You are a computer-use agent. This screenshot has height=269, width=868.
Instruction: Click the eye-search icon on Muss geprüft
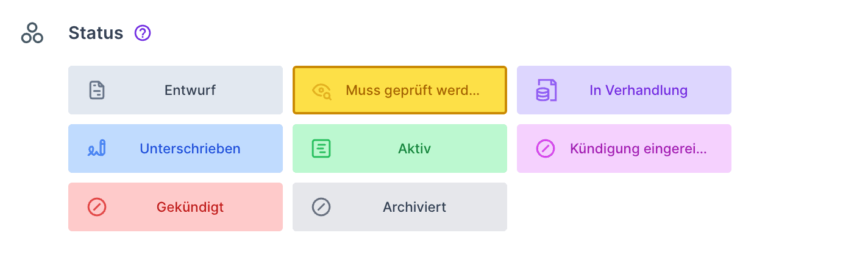click(x=321, y=91)
